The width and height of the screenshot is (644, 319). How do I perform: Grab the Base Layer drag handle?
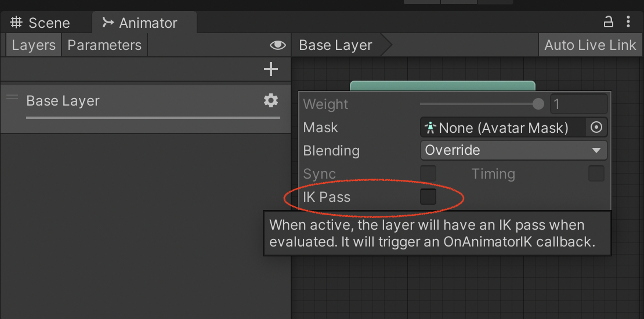pyautogui.click(x=12, y=97)
